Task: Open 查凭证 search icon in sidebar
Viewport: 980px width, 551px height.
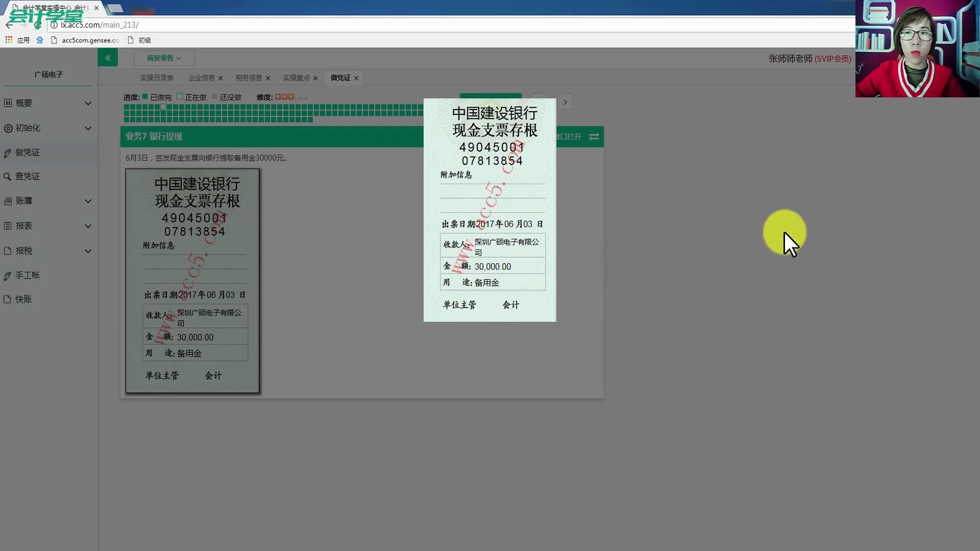Action: (x=8, y=177)
